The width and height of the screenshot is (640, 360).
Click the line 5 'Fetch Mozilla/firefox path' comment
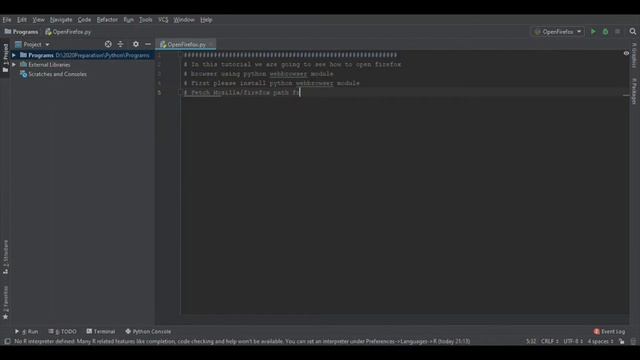click(242, 93)
